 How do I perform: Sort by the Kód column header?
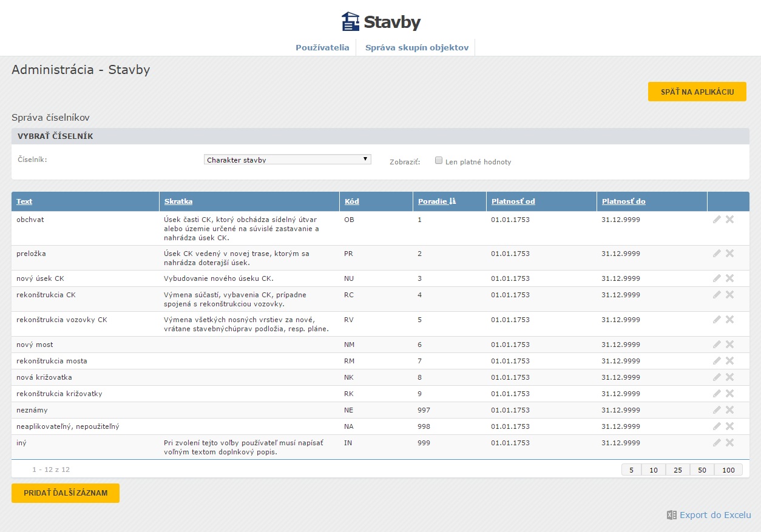[x=351, y=201]
